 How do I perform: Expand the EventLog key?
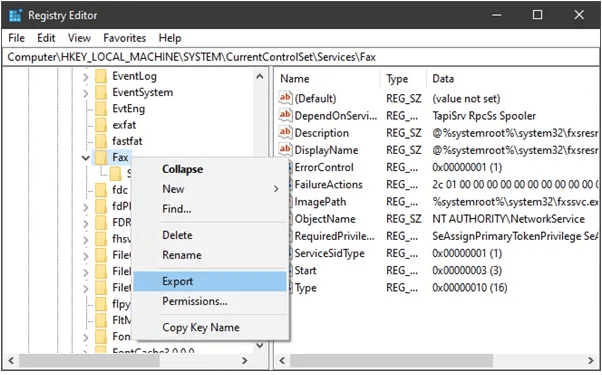pos(86,77)
